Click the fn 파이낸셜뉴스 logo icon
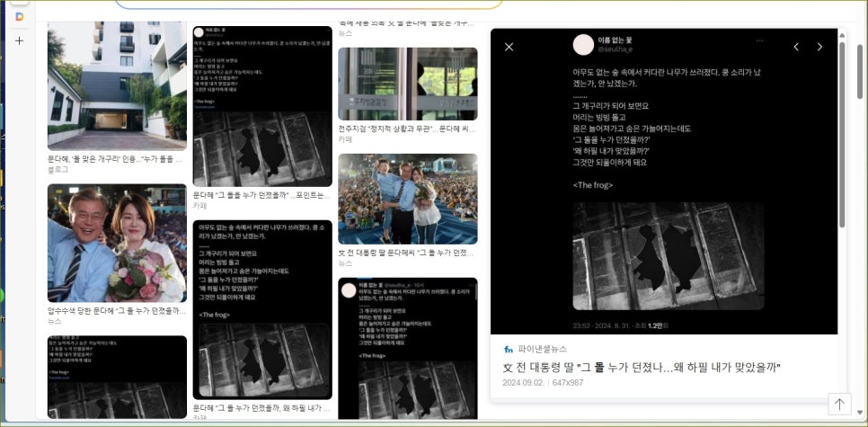Image resolution: width=868 pixels, height=427 pixels. 509,349
